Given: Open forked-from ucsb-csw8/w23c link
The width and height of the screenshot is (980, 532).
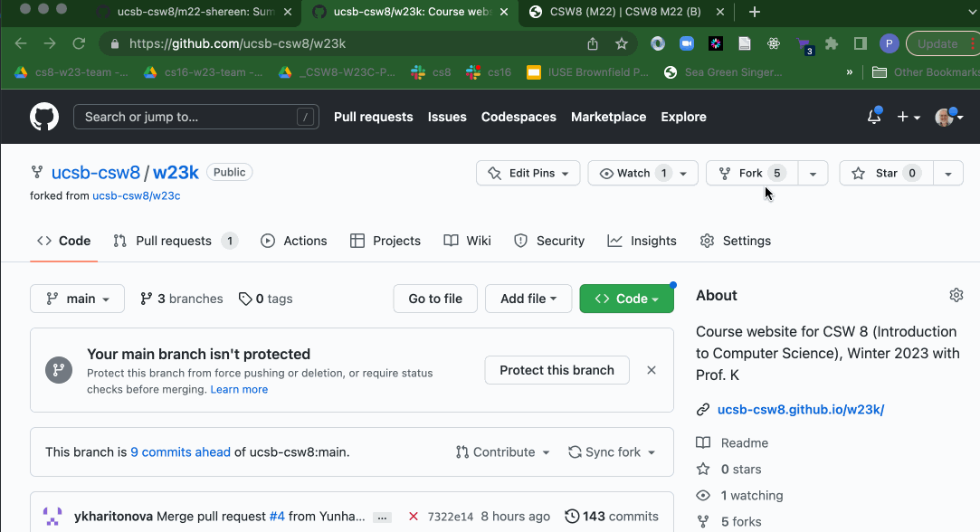Looking at the screenshot, I should [x=137, y=195].
